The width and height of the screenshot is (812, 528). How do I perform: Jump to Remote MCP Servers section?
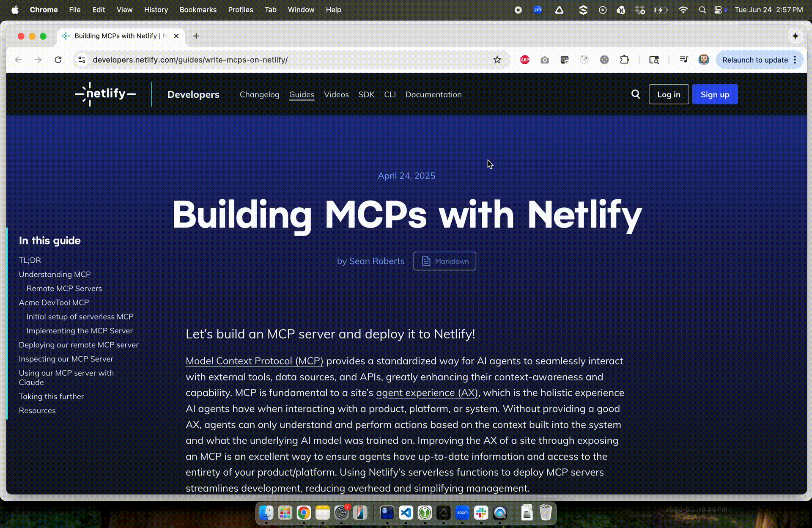tap(64, 288)
